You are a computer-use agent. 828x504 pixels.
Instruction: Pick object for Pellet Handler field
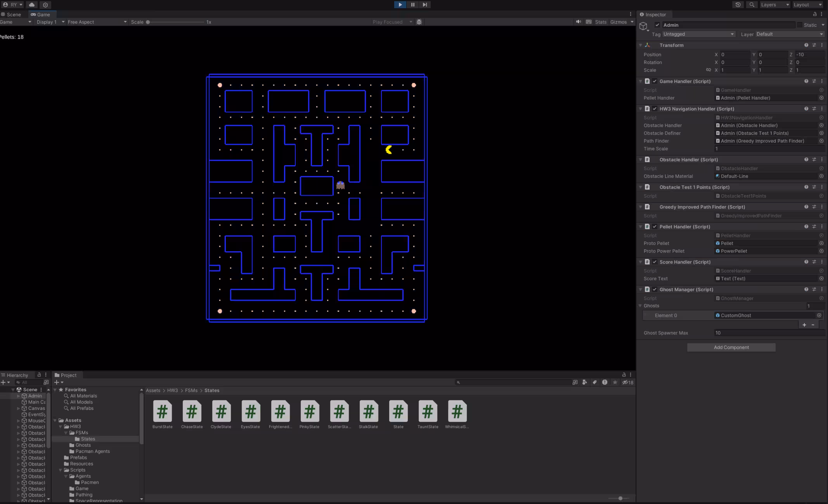click(821, 98)
